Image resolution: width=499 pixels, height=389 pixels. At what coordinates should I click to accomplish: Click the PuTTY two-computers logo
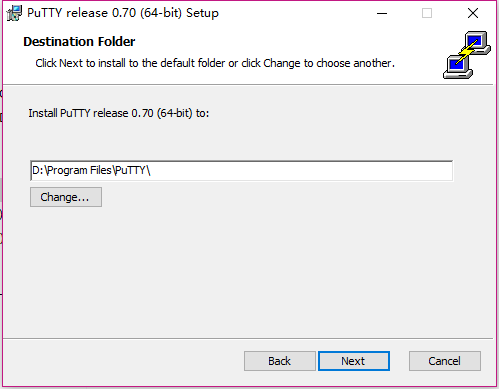point(467,55)
